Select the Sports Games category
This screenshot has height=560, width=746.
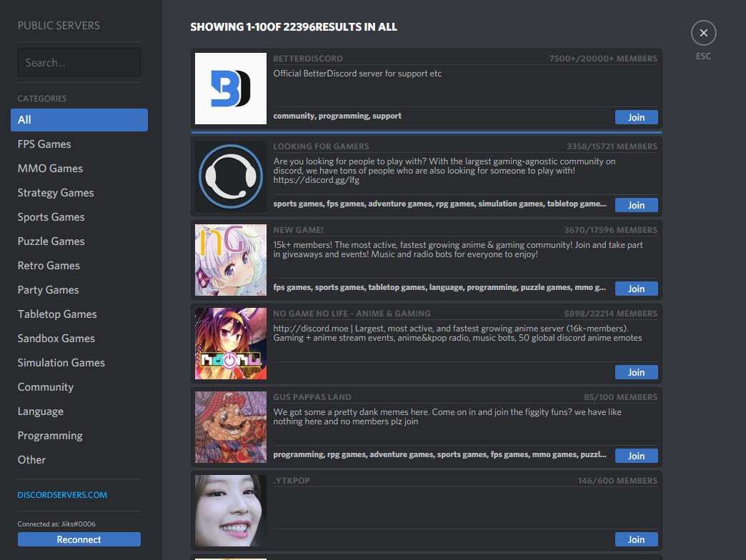pyautogui.click(x=79, y=216)
